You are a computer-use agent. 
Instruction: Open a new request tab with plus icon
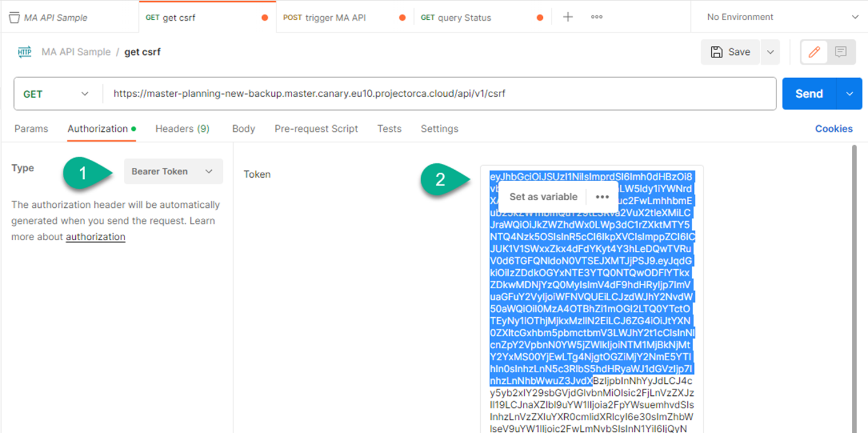568,17
